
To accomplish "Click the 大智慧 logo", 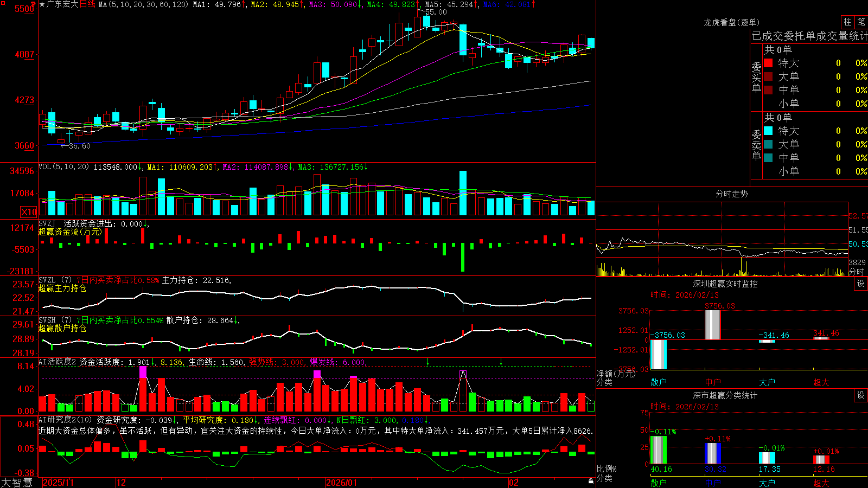I will pyautogui.click(x=17, y=483).
